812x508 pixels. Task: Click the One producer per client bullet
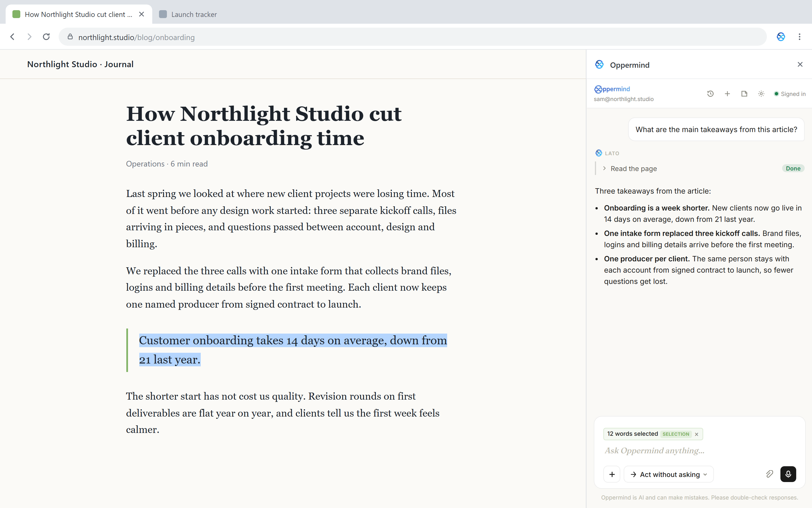coord(699,270)
